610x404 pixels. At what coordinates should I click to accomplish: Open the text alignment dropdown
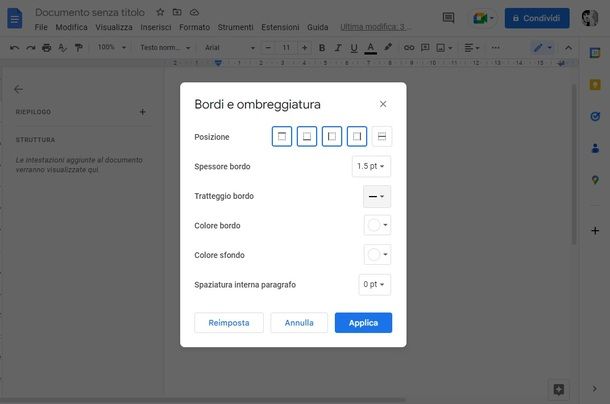coord(472,47)
